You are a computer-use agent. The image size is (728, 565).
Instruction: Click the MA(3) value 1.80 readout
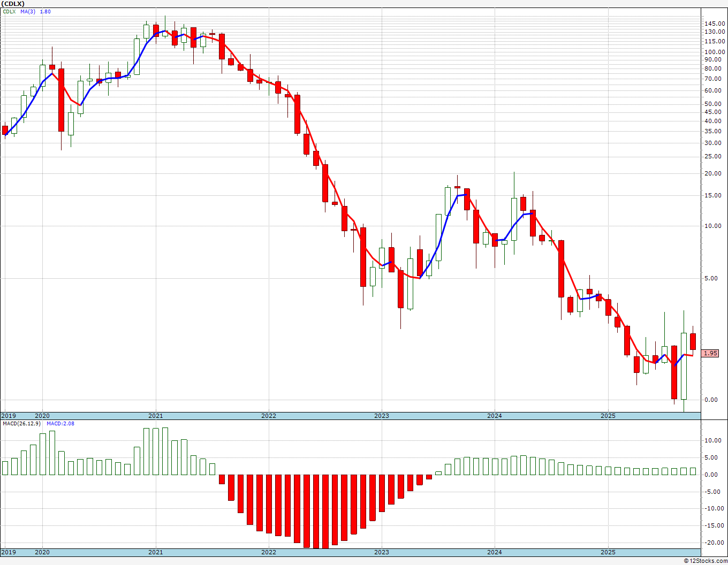45,11
